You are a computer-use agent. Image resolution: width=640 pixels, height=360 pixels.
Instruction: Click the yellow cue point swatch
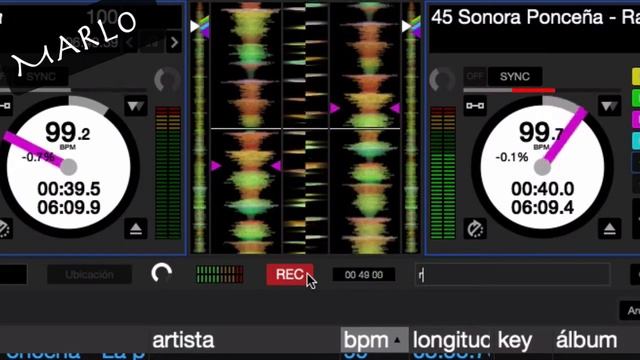coord(636,77)
